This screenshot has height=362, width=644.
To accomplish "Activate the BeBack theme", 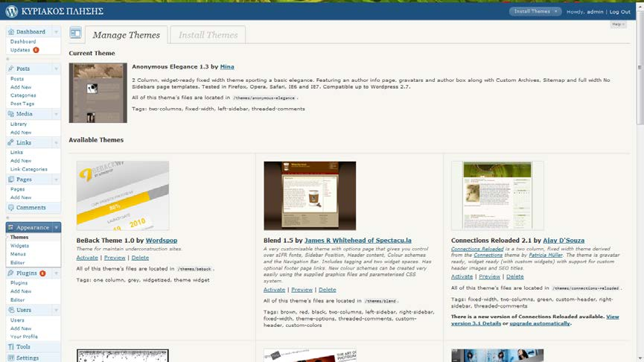I will (x=87, y=258).
